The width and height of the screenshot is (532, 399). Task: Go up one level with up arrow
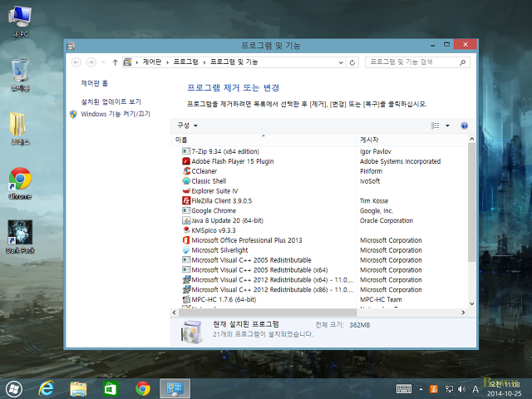(115, 62)
